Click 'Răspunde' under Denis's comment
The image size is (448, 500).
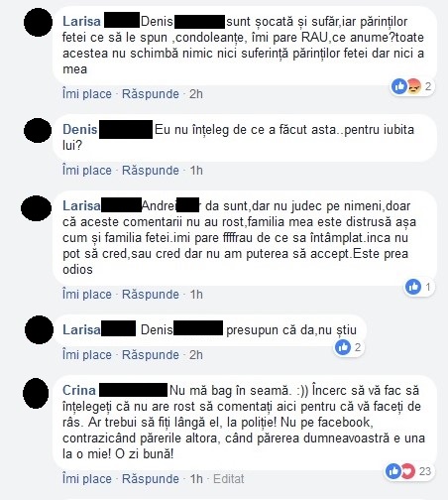pyautogui.click(x=151, y=171)
